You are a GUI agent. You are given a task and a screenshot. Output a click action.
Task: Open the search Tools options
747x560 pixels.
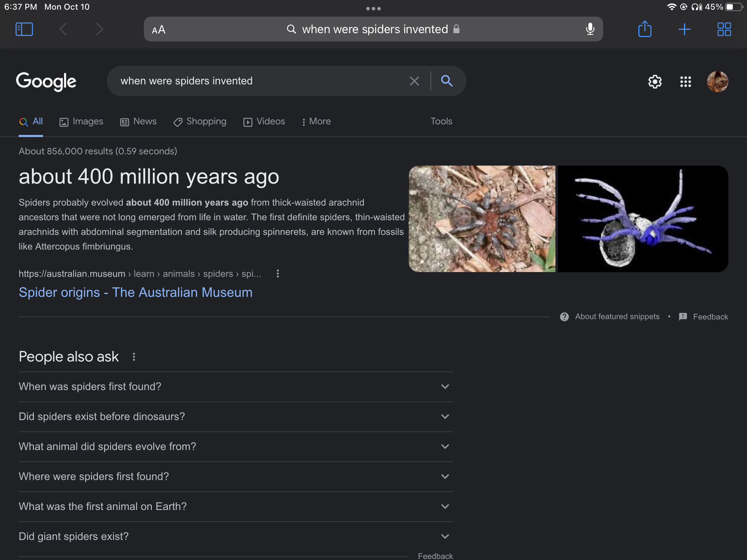tap(441, 121)
